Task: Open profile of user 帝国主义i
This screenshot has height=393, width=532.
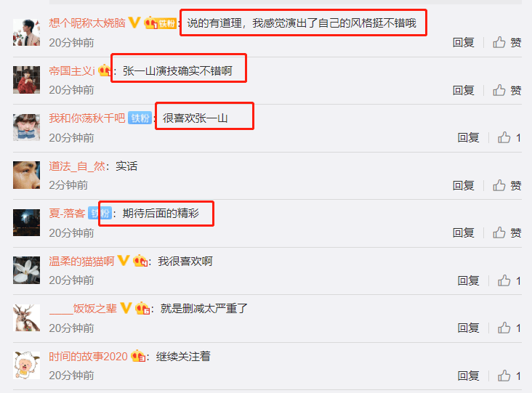Action: pos(72,71)
